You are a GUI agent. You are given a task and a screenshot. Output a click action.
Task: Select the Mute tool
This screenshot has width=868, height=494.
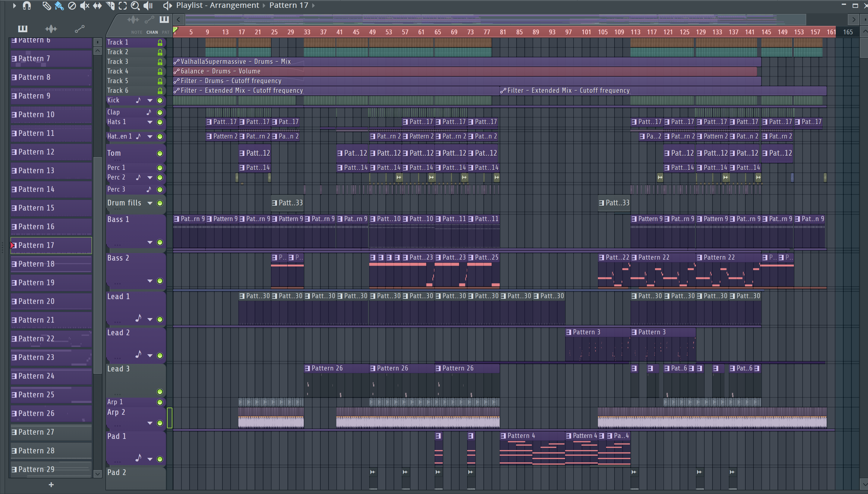click(x=84, y=5)
